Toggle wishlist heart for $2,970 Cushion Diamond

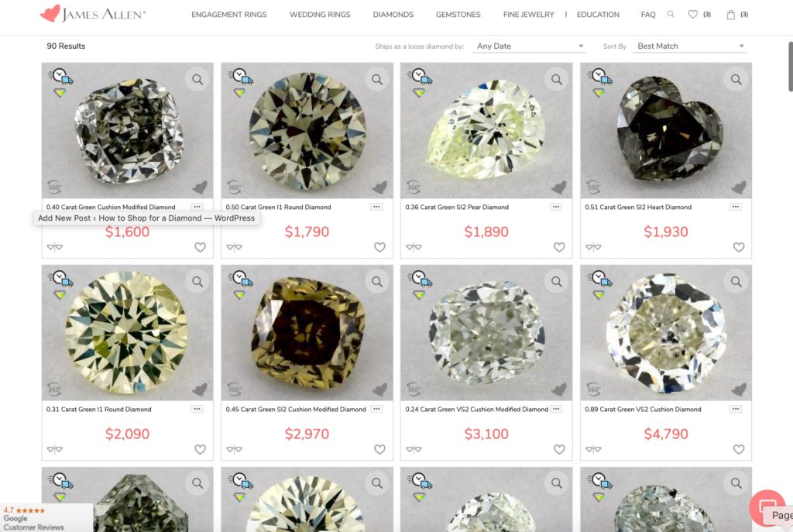[379, 449]
